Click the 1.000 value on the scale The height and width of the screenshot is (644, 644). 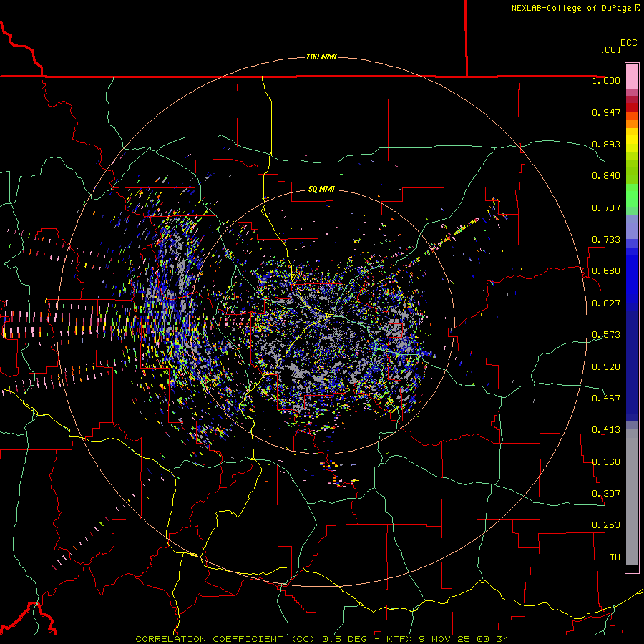point(606,80)
